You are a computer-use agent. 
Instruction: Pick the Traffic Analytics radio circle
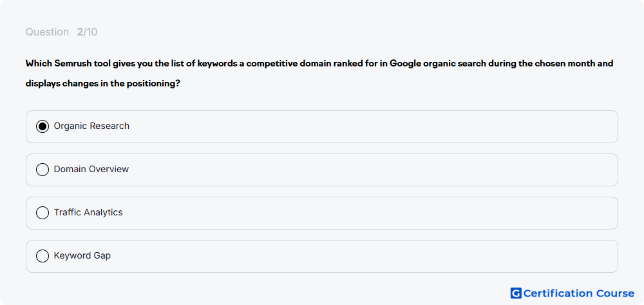pyautogui.click(x=43, y=213)
